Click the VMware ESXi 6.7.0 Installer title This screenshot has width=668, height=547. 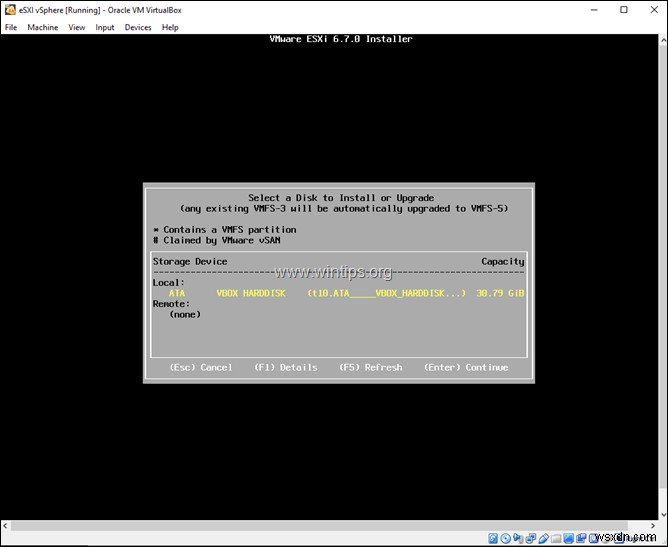click(x=341, y=39)
